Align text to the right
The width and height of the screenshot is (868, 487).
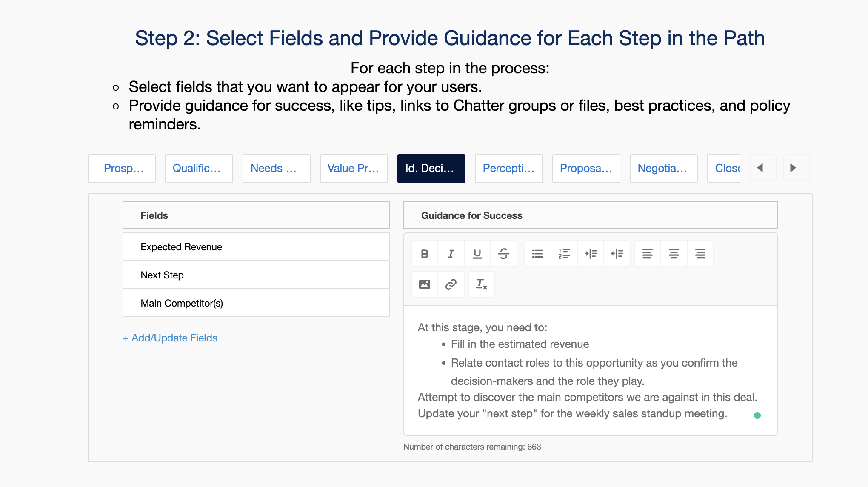coord(700,254)
